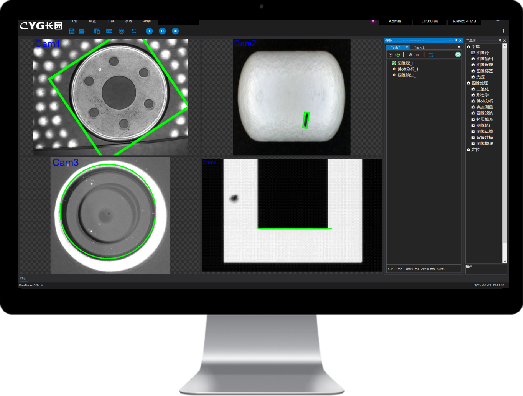This screenshot has width=523, height=396.
Task: Click the Cam3 circular part image view
Action: click(110, 216)
